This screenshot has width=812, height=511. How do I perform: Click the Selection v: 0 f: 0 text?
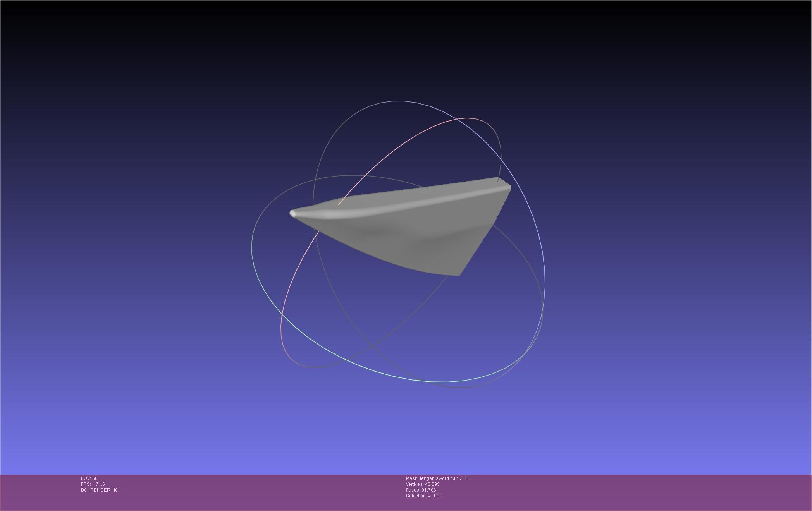coord(424,496)
